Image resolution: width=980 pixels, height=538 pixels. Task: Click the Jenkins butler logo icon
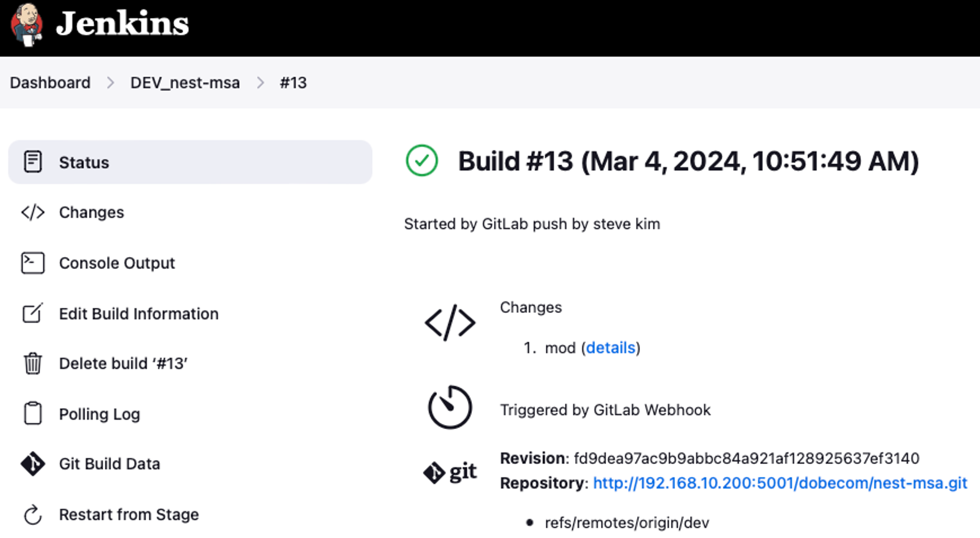[x=27, y=24]
